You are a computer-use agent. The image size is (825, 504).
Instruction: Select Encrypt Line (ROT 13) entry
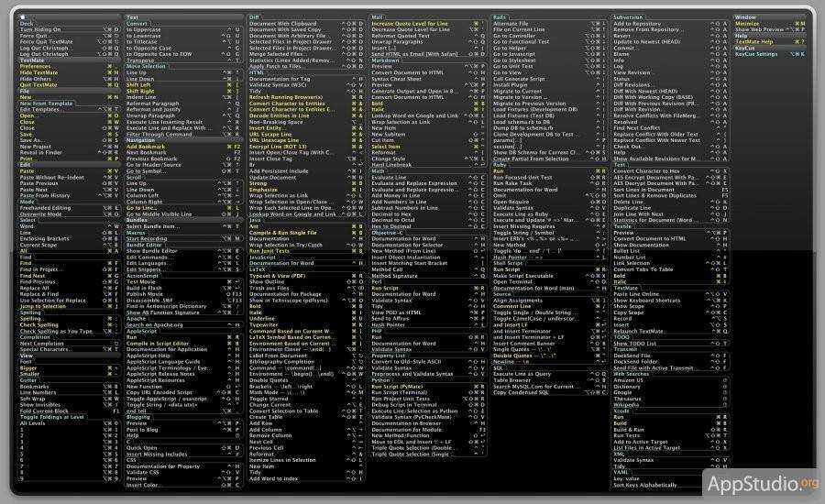[278, 147]
